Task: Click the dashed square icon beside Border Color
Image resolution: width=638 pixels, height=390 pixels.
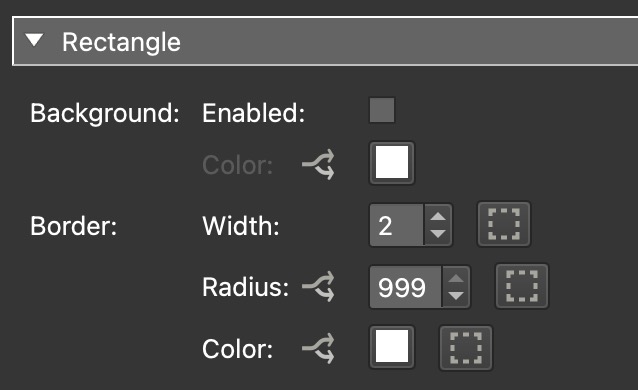Action: point(466,348)
